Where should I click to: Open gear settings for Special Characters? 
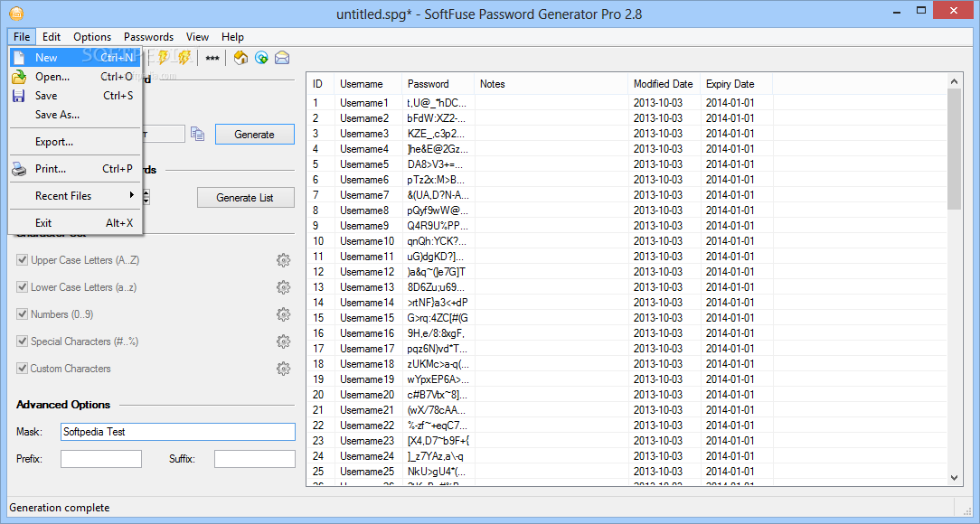click(x=284, y=342)
